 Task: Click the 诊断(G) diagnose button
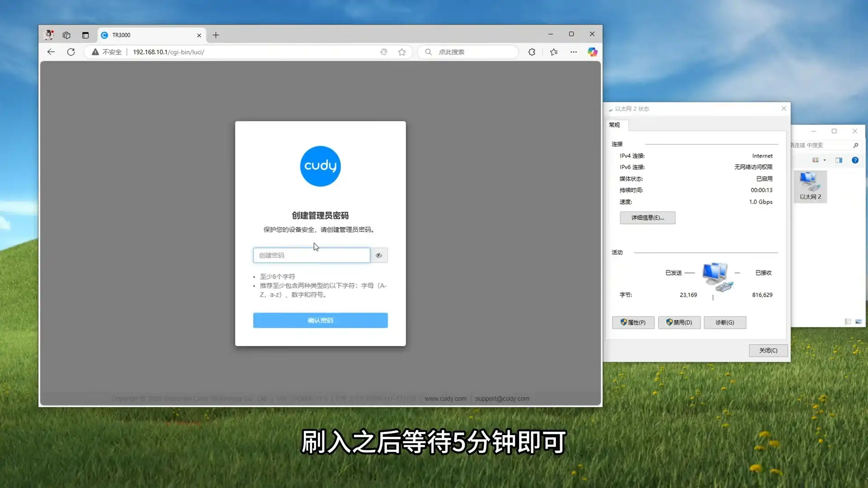pos(725,322)
